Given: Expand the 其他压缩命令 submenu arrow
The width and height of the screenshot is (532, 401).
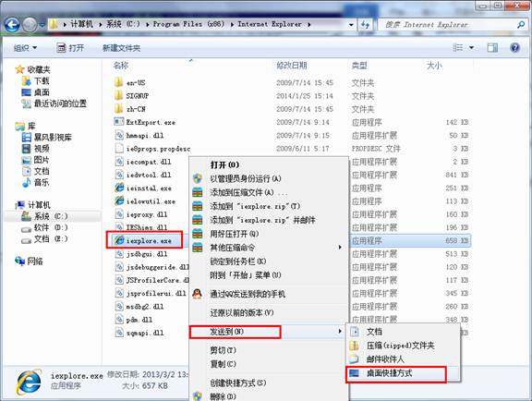Looking at the screenshot, I should tap(340, 248).
